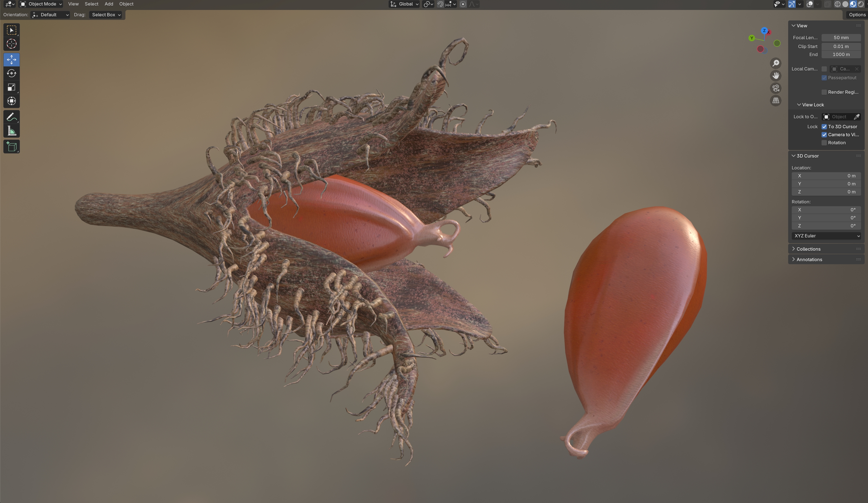Select the Add Cube tool
The height and width of the screenshot is (503, 868).
pyautogui.click(x=11, y=147)
